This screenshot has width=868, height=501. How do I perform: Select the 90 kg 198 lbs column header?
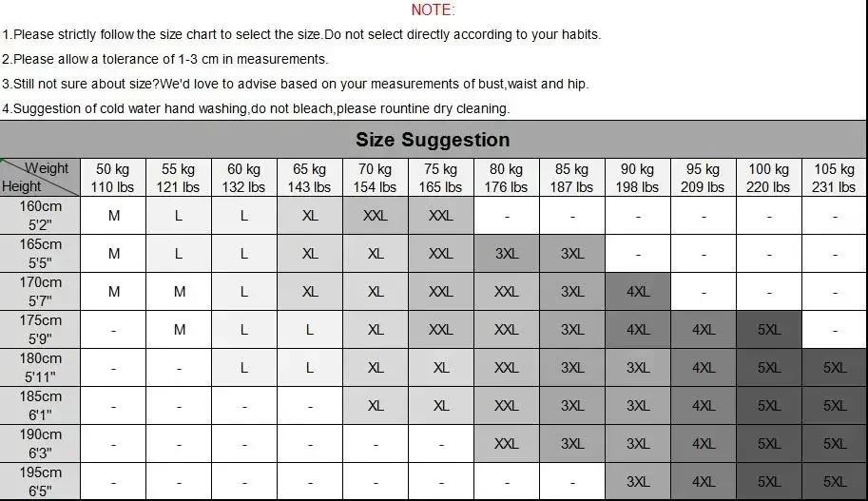pos(637,178)
